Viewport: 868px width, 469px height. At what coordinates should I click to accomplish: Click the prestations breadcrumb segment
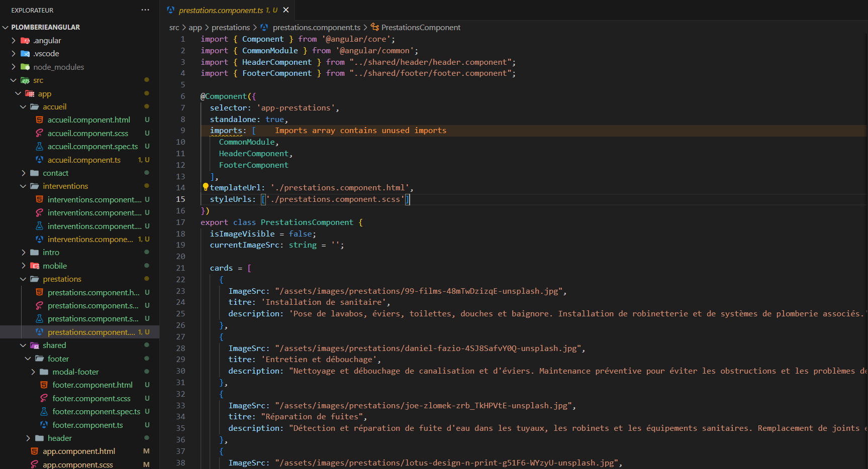click(231, 28)
